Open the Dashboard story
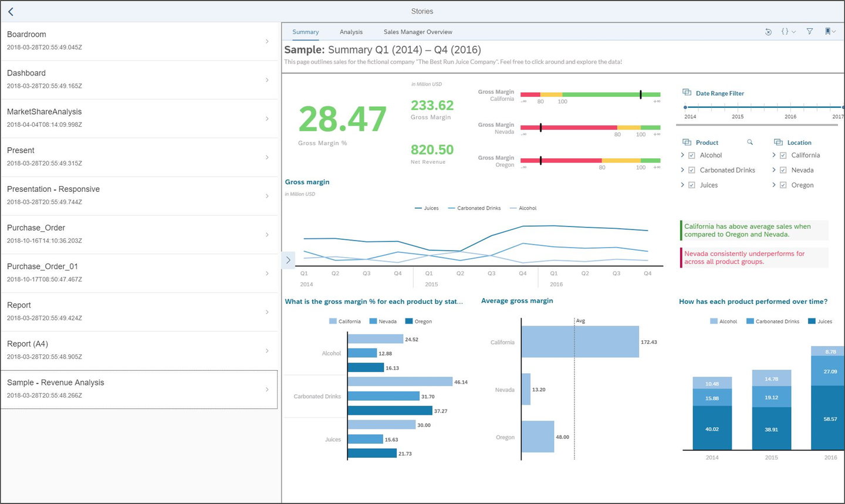This screenshot has height=504, width=845. coord(139,79)
